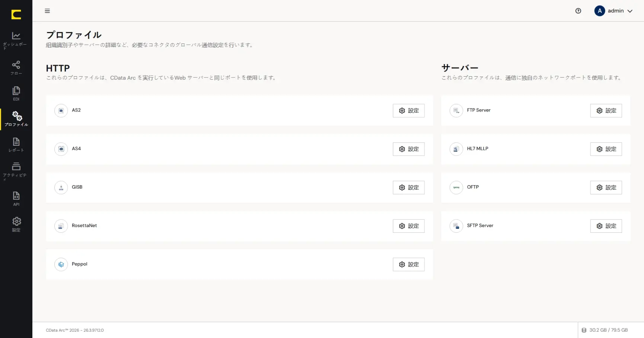Click the AS4 profile icon
Screen dimensions: 644x338
pyautogui.click(x=61, y=149)
